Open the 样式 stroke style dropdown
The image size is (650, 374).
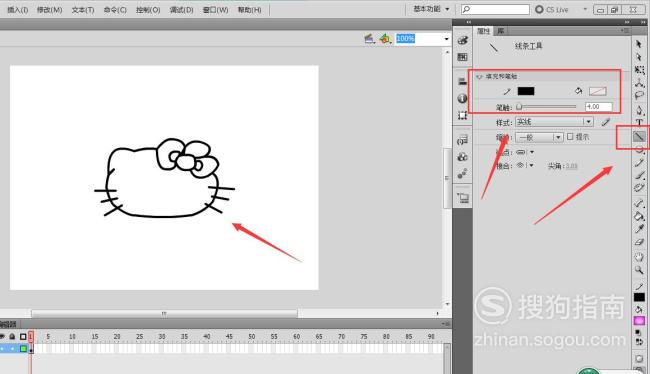[x=554, y=122]
